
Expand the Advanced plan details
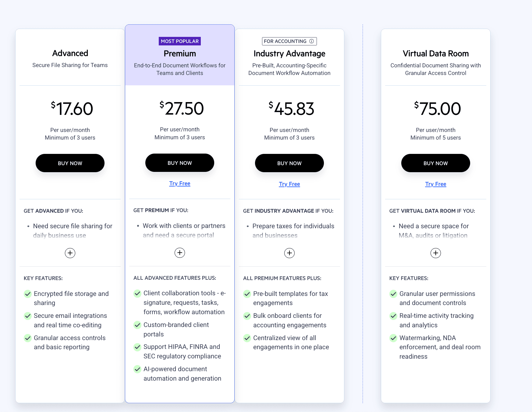click(x=70, y=253)
